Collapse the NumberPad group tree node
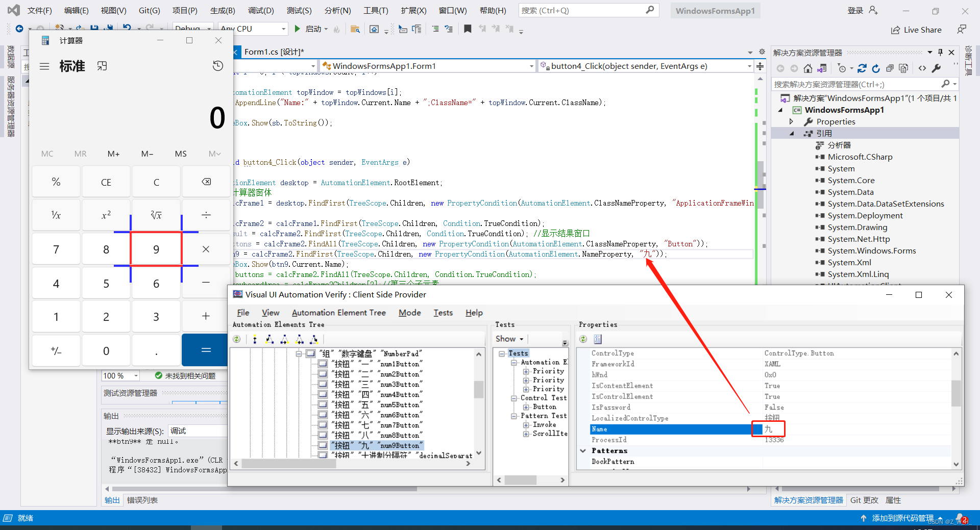Viewport: 980px width, 530px height. click(299, 354)
